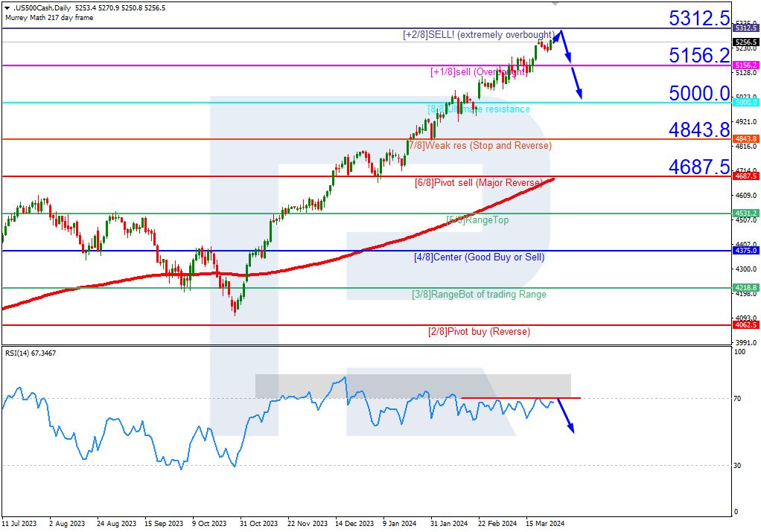This screenshot has width=761, height=532.
Task: Click the 5156.2 magenta price tag
Action: [745, 65]
